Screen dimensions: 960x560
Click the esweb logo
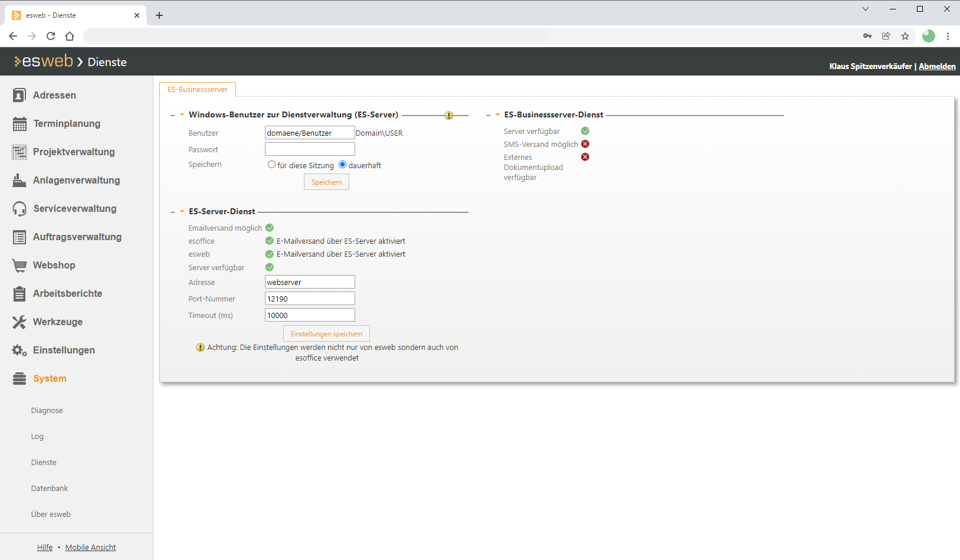pos(44,61)
